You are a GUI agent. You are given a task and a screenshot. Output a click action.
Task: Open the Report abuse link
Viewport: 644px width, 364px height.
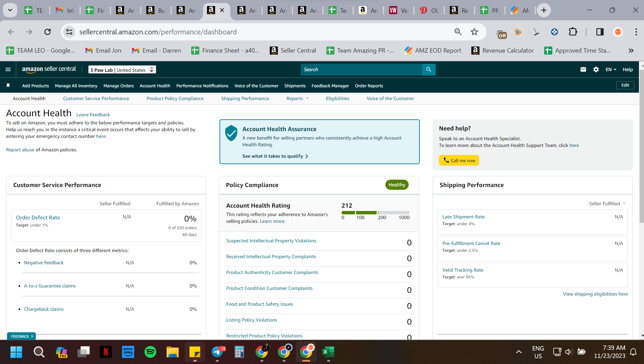[x=20, y=150]
